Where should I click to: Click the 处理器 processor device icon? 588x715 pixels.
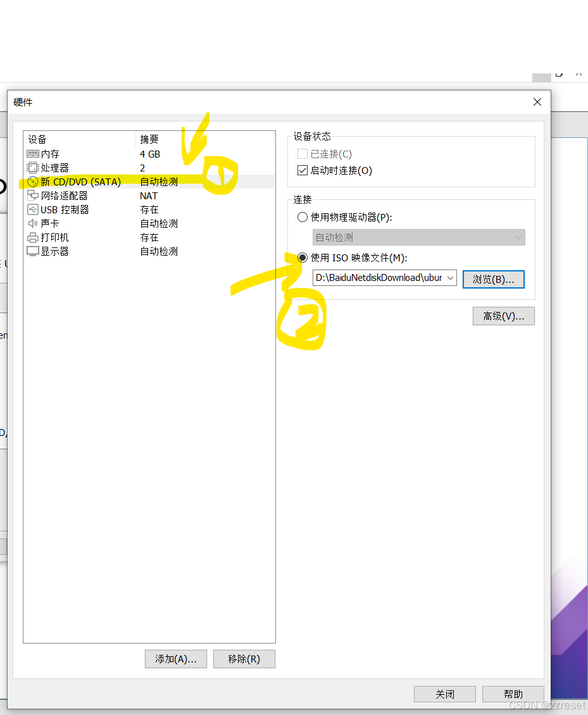[x=34, y=168]
